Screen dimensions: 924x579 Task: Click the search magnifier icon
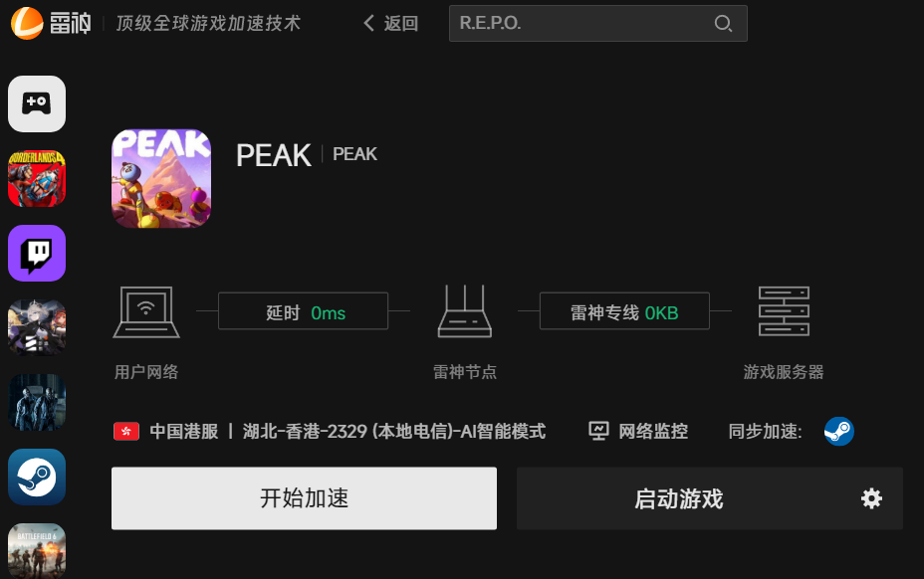point(723,24)
